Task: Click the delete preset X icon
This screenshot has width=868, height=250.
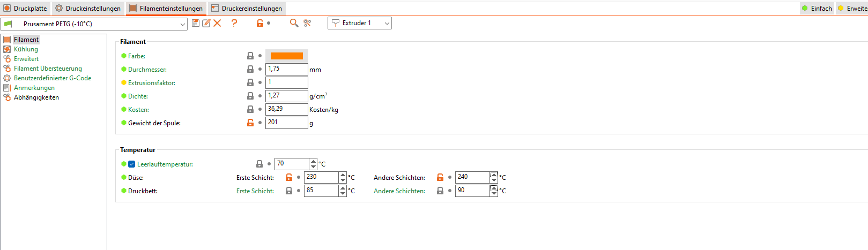Action: (x=217, y=23)
